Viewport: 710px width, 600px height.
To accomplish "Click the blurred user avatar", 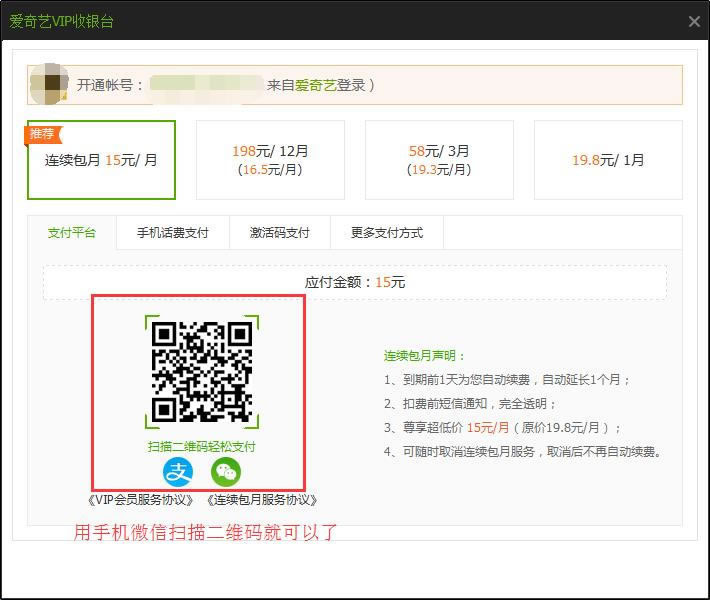I will coord(49,85).
